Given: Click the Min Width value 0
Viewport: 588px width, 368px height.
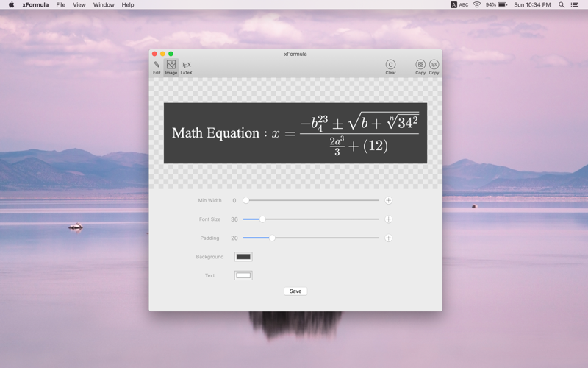Looking at the screenshot, I should tap(234, 200).
